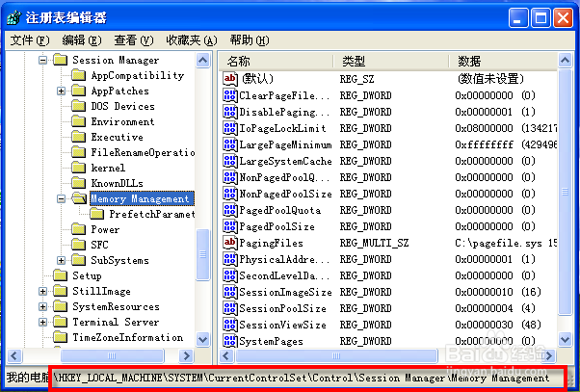Screen dimensions: 580x392
Task: Click the DOS Devices folder icon
Action: pos(78,106)
